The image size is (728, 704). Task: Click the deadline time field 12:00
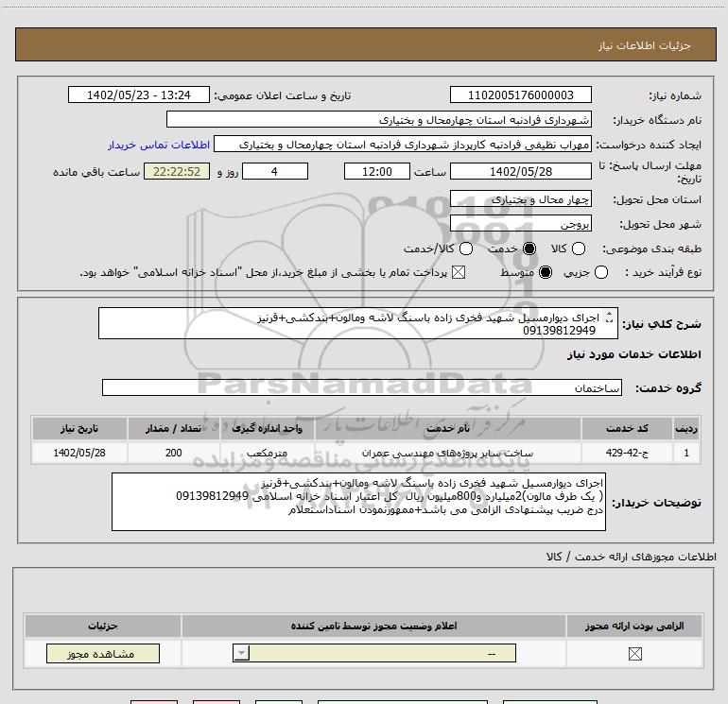coord(377,171)
